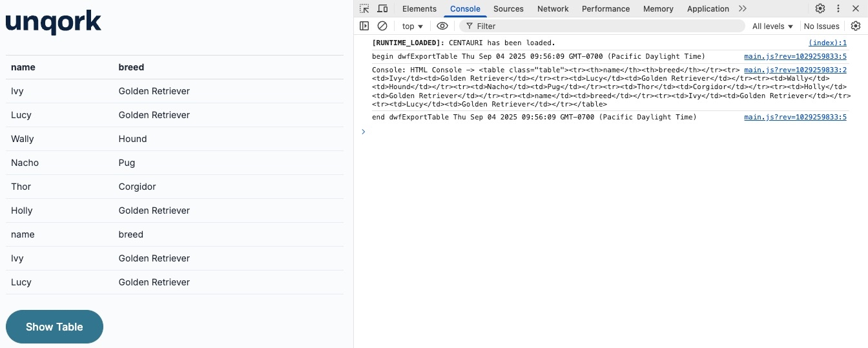Image resolution: width=868 pixels, height=348 pixels.
Task: Show more DevTools tabs chevron
Action: [x=743, y=8]
